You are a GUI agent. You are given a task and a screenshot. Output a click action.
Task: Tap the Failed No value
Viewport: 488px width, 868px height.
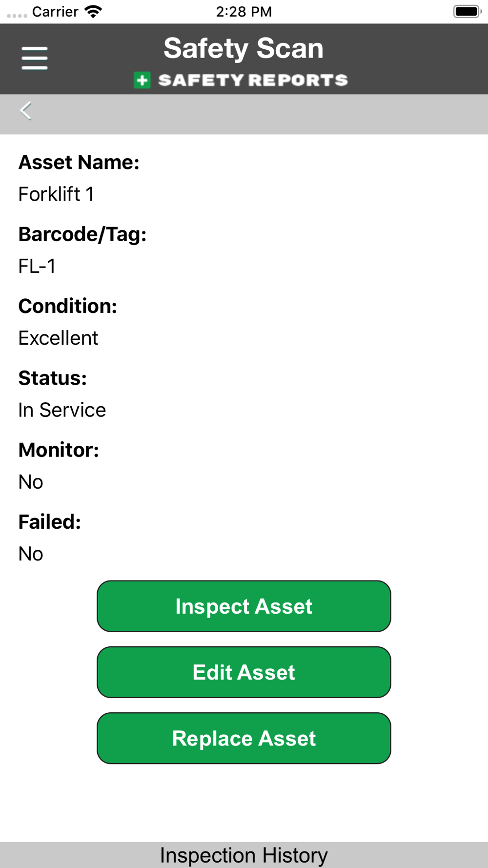click(x=31, y=554)
